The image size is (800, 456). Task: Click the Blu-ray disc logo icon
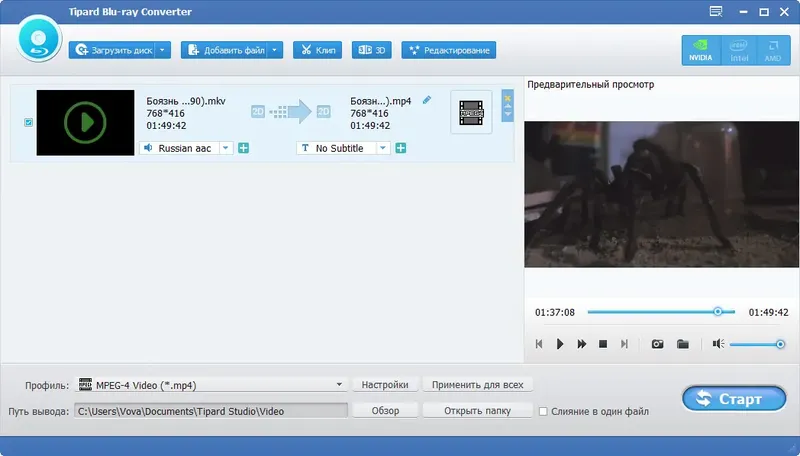tap(39, 39)
